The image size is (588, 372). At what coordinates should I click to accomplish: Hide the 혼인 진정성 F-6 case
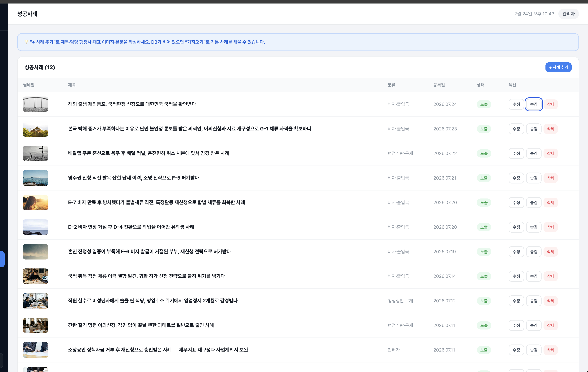(534, 252)
